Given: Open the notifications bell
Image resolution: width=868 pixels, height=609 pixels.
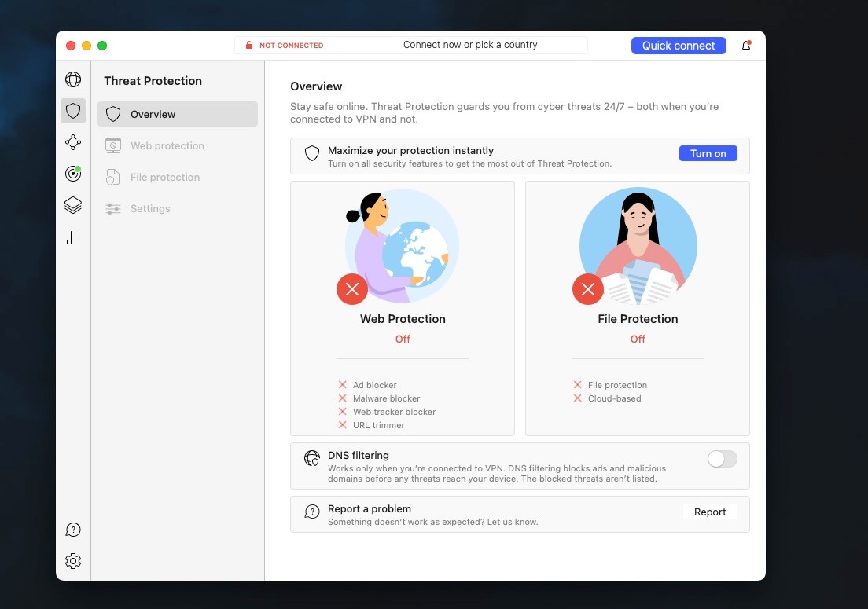Looking at the screenshot, I should point(746,46).
